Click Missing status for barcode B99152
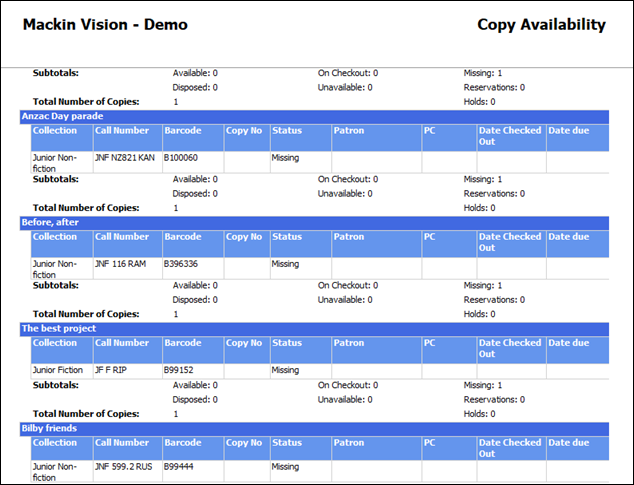Image resolution: width=634 pixels, height=485 pixels. click(285, 370)
